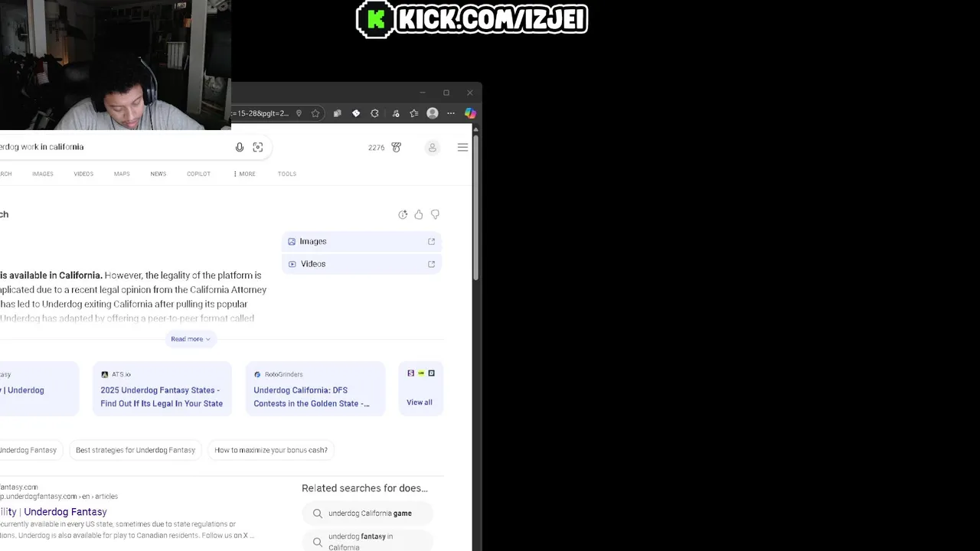Click the thumbs up feedback icon

tap(419, 214)
